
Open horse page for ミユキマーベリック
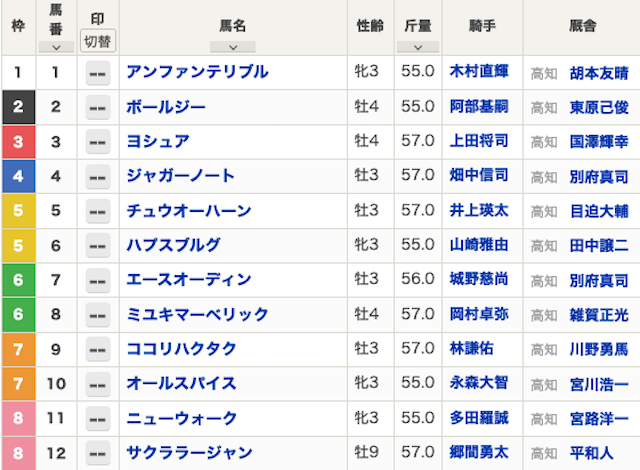(x=197, y=315)
